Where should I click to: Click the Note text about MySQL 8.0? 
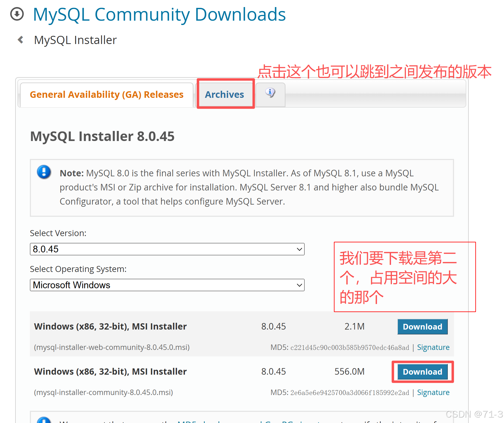pyautogui.click(x=249, y=187)
